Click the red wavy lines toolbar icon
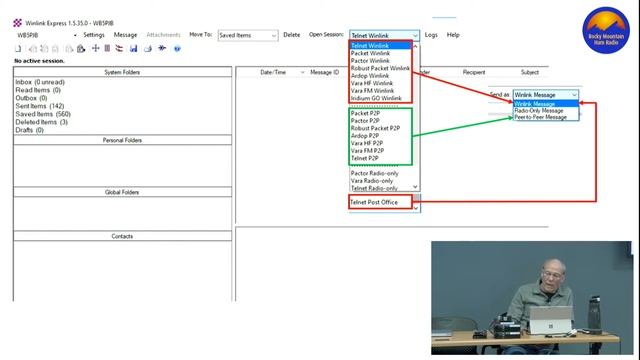The width and height of the screenshot is (640, 360). pyautogui.click(x=119, y=48)
